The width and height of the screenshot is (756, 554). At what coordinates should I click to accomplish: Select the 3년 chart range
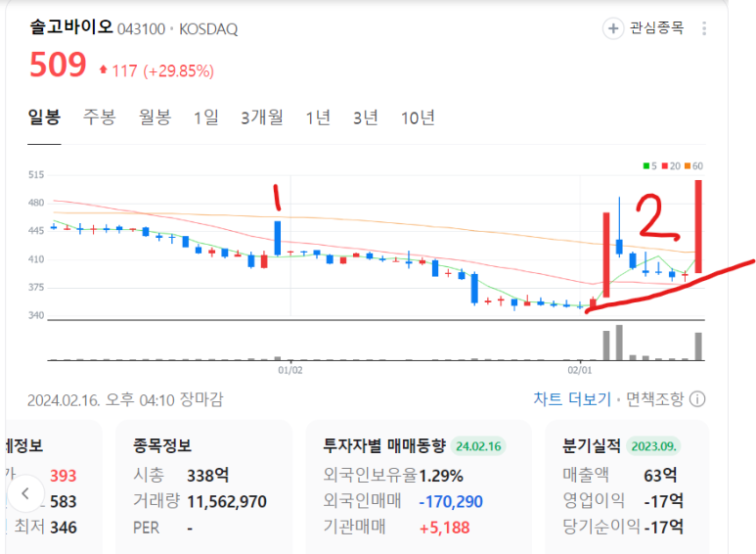(x=366, y=117)
